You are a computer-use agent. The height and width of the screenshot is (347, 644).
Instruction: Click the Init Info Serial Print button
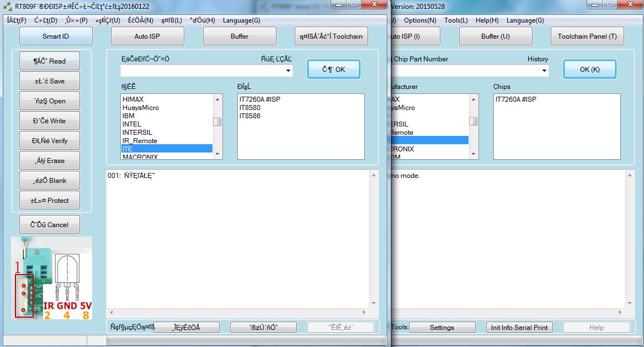pyautogui.click(x=519, y=327)
